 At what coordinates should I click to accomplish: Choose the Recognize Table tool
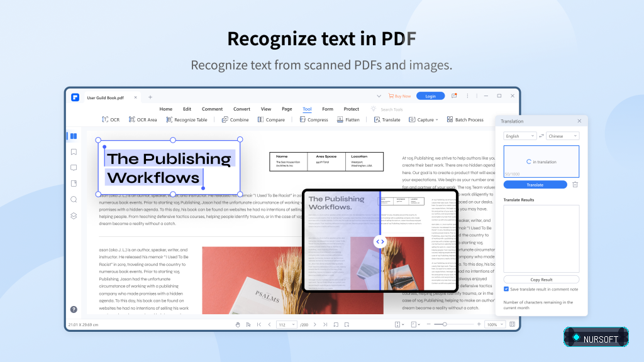186,119
